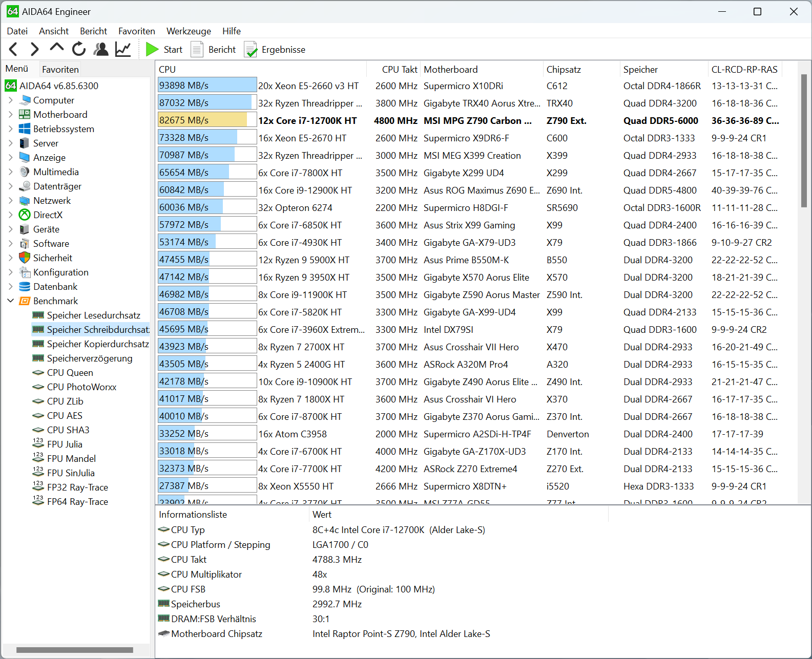Viewport: 812px width, 659px height.
Task: Open the user profile icon in toolbar
Action: 101,49
